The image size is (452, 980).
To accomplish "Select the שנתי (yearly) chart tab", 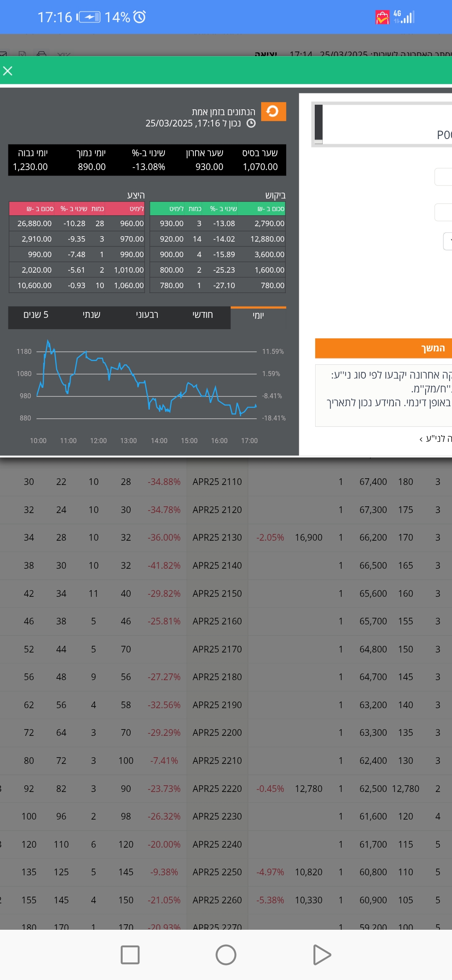I will [x=91, y=315].
